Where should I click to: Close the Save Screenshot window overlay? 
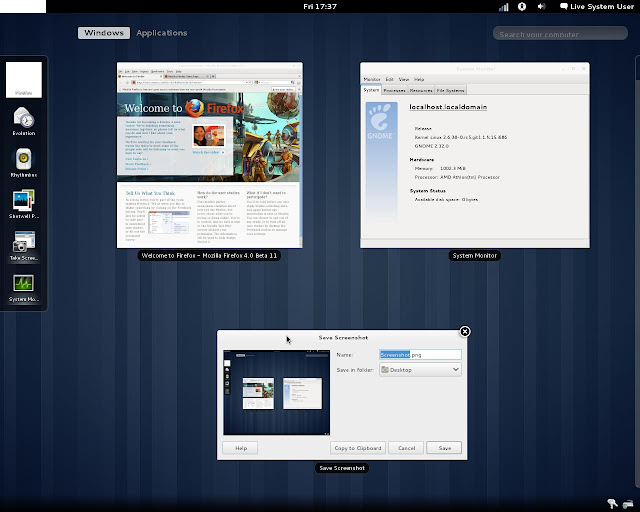coord(465,332)
